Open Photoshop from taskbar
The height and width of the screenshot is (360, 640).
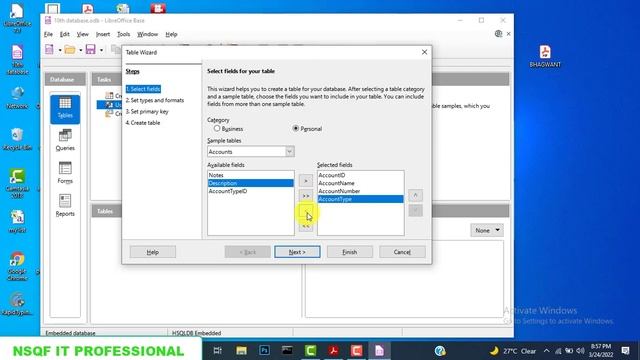264,351
